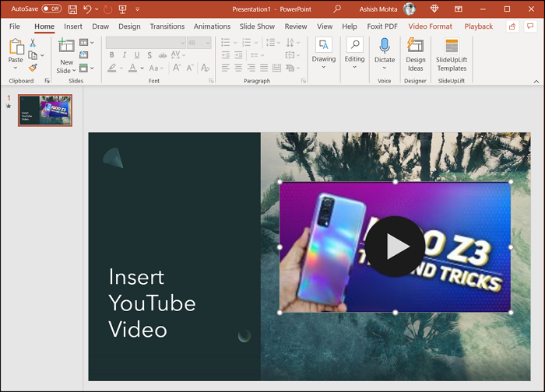Open the Slide Show tab
The width and height of the screenshot is (545, 392).
[257, 26]
